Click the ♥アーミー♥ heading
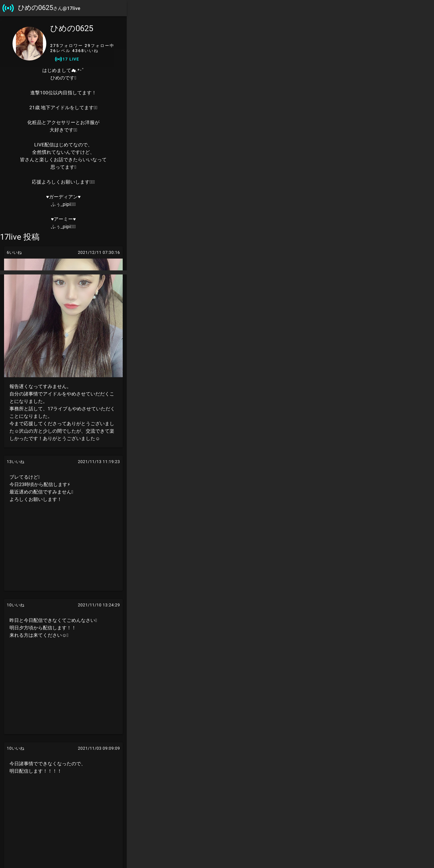The width and height of the screenshot is (434, 868). [63, 219]
